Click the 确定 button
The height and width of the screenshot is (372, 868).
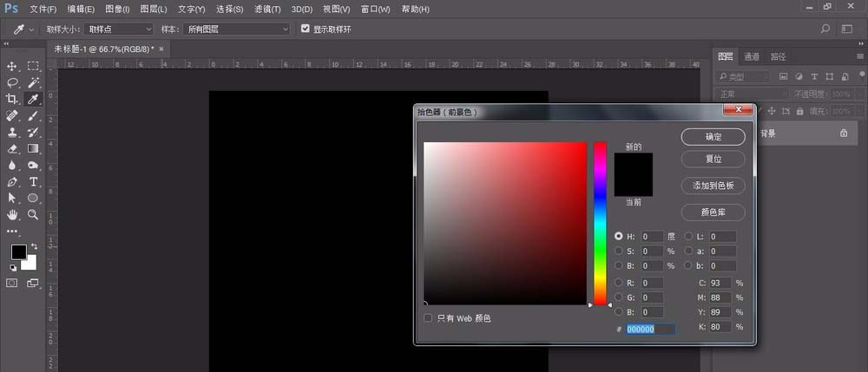pyautogui.click(x=713, y=137)
